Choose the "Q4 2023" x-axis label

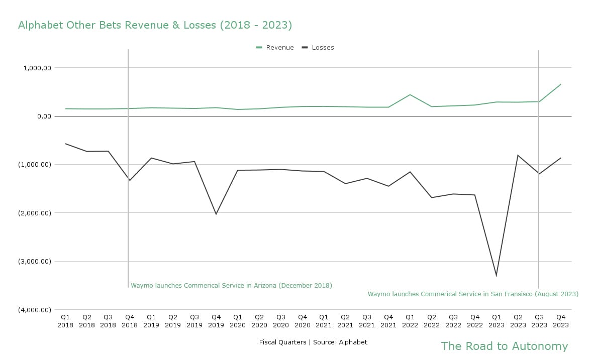point(561,321)
